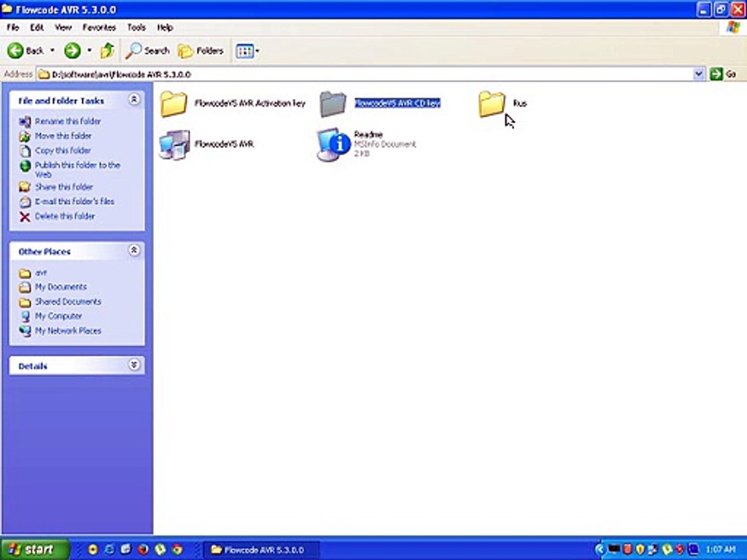Select the Readme MSInfo document icon
Screen dimensions: 747x560
[x=334, y=144]
